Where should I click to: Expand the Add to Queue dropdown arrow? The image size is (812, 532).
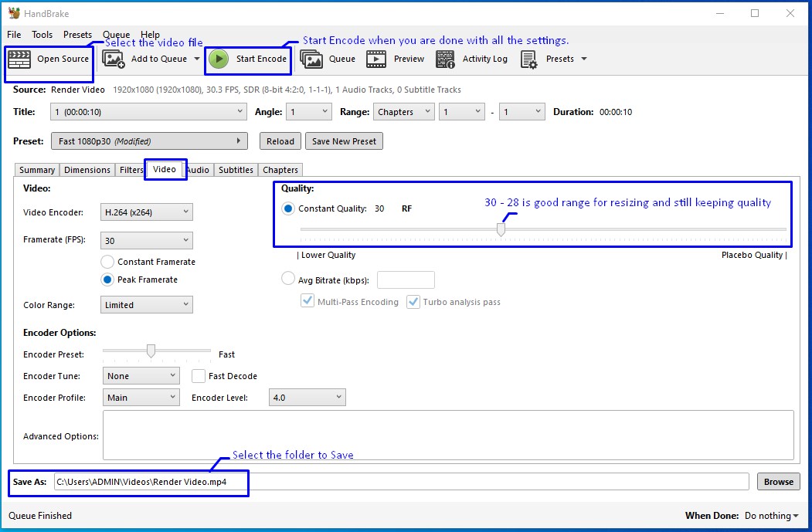(197, 59)
